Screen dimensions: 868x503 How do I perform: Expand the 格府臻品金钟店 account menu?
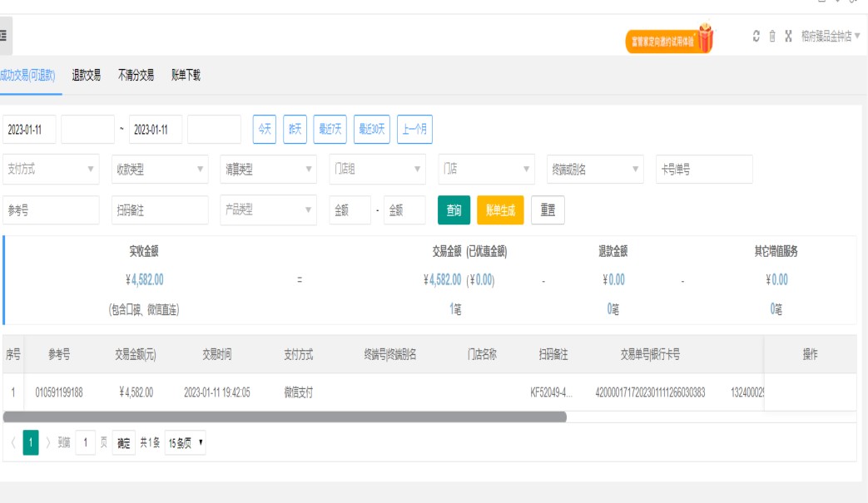click(x=830, y=37)
